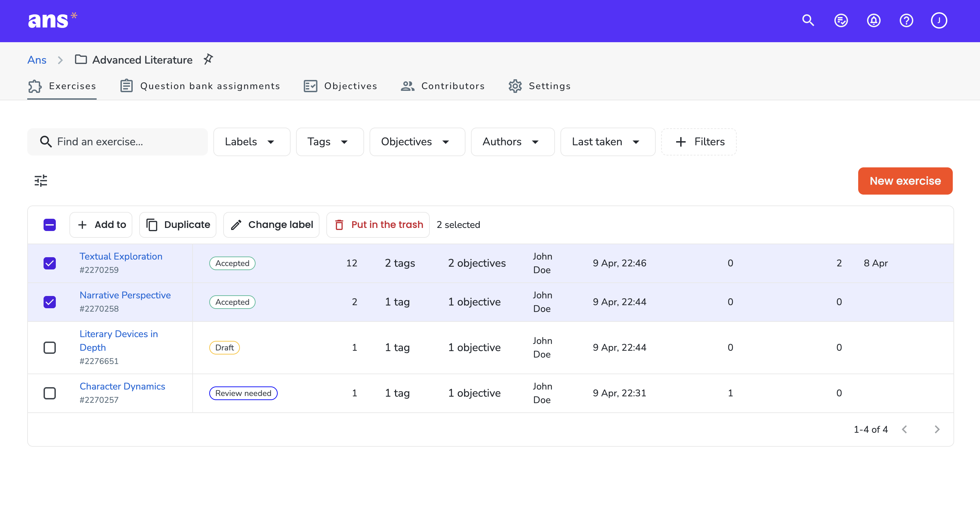Open the column display settings sliders icon

(41, 181)
